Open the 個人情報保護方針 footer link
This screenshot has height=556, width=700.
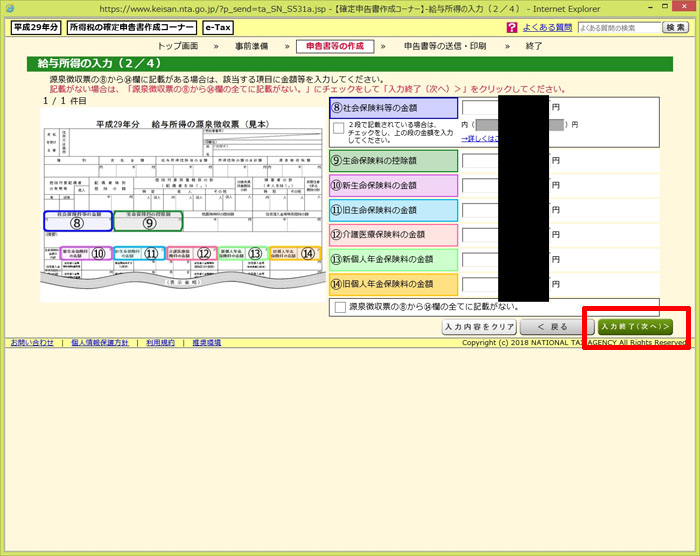100,343
